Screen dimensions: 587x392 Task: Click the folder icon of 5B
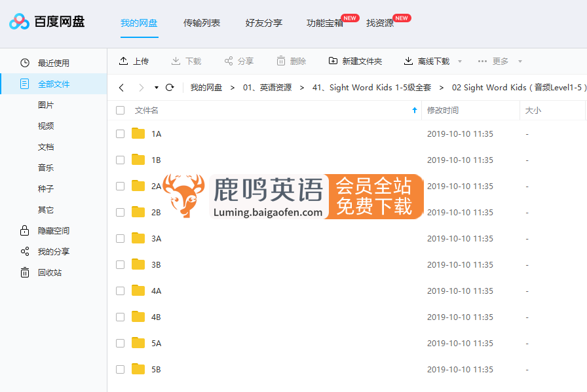click(x=138, y=369)
